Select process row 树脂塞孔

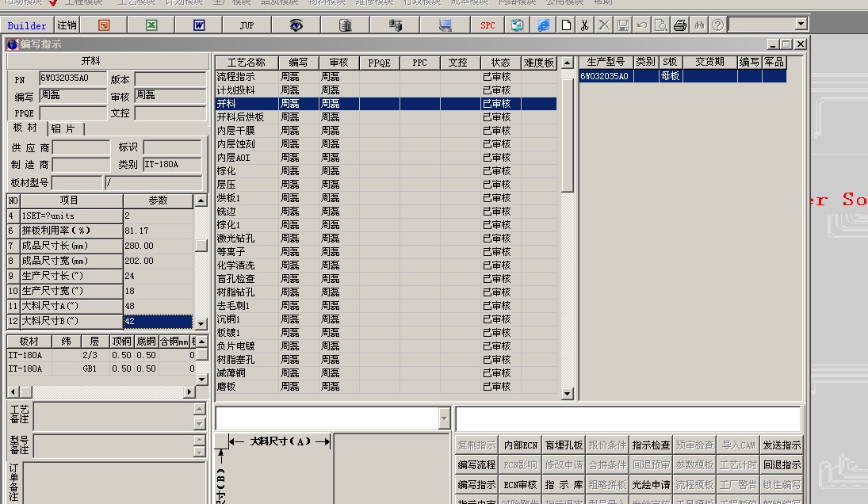tap(385, 360)
